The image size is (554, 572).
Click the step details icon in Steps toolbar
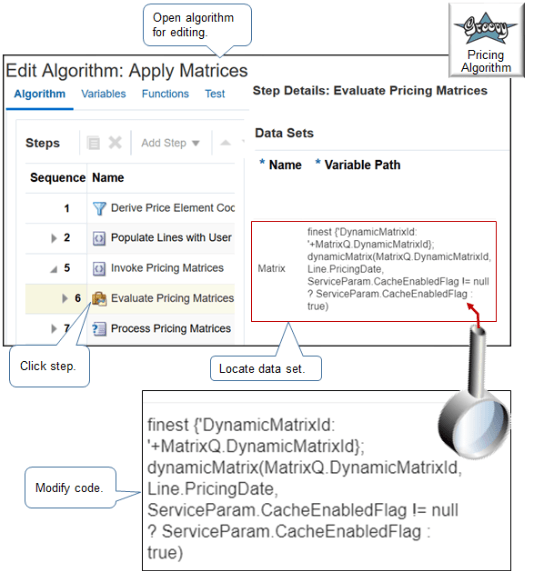[x=93, y=143]
